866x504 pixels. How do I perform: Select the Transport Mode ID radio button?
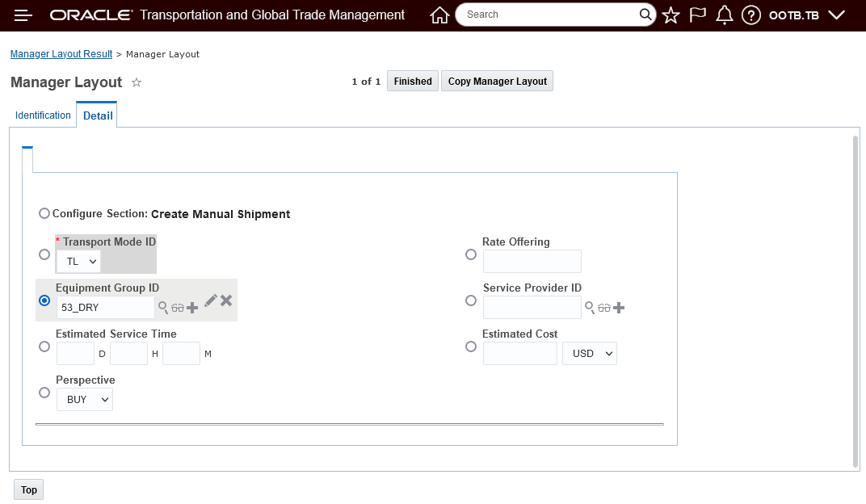coord(44,254)
